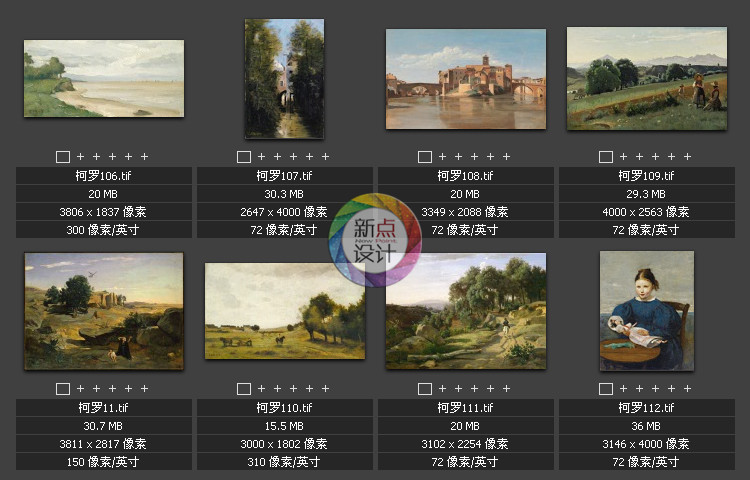Select the filename label 柯罗111.tif
Viewport: 750px width, 480px height.
[465, 408]
